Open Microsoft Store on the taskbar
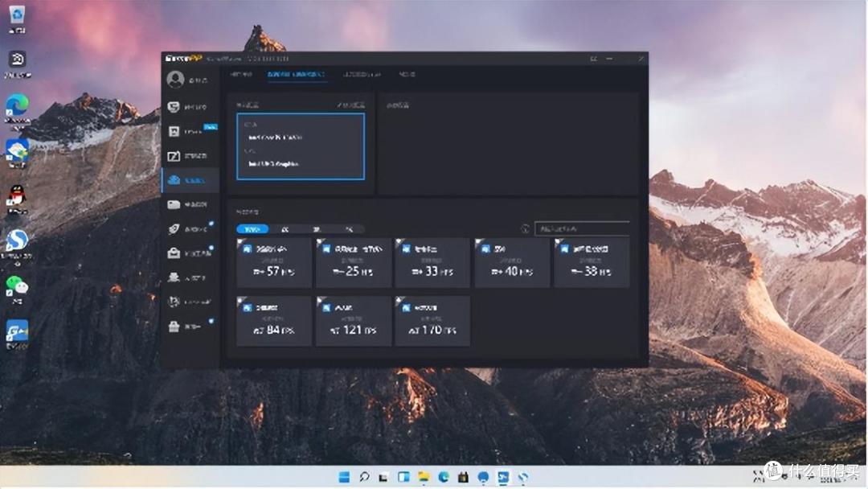The height and width of the screenshot is (489, 868). point(464,477)
